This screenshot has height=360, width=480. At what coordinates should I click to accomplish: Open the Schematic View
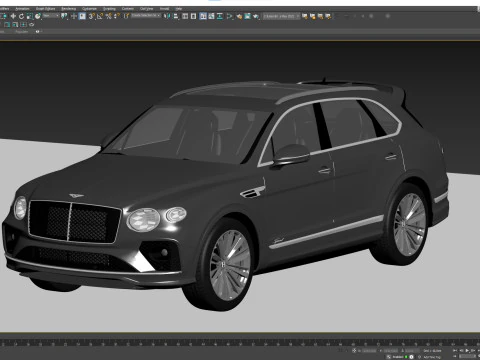[x=220, y=16]
